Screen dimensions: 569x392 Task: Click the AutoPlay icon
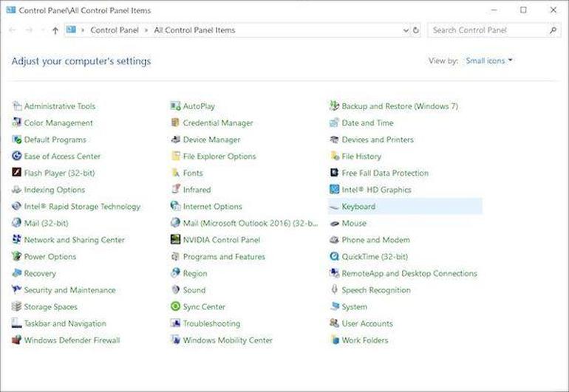point(175,106)
